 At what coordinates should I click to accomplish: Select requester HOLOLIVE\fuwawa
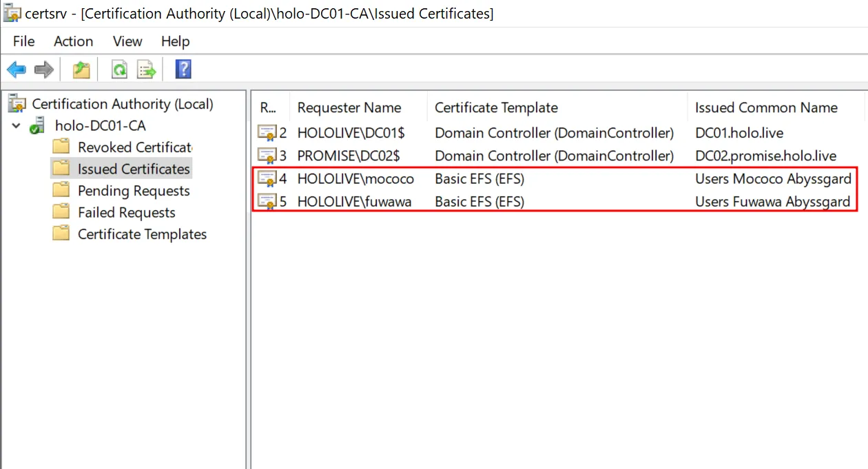tap(354, 202)
